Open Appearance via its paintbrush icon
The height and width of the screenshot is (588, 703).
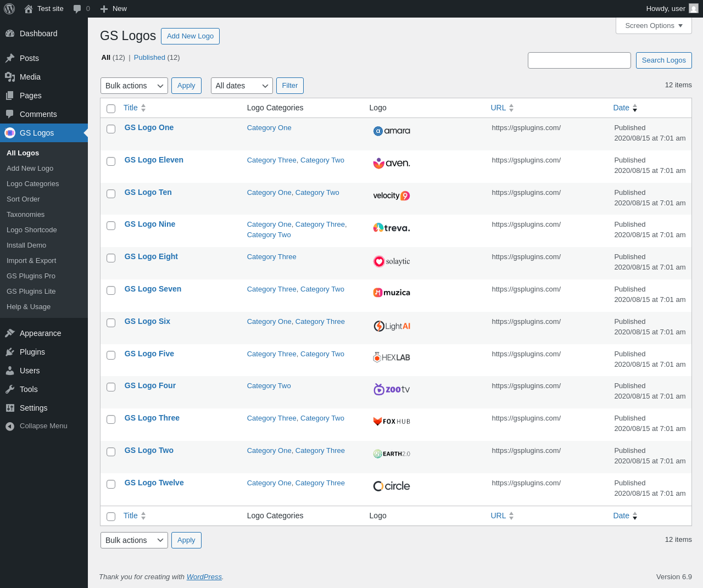10,333
